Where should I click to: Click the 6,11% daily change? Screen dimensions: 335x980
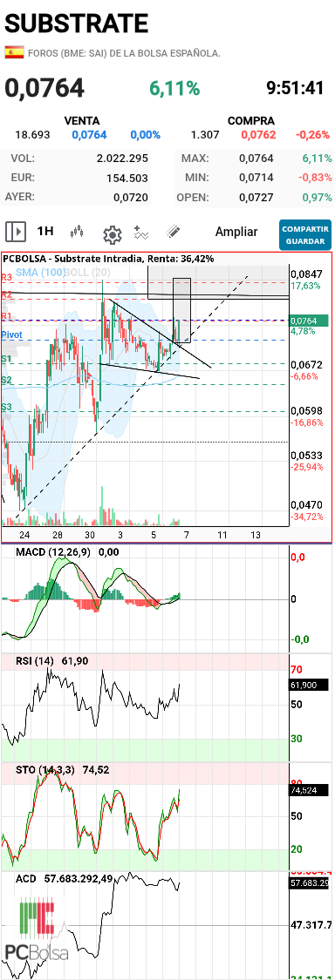click(x=174, y=89)
